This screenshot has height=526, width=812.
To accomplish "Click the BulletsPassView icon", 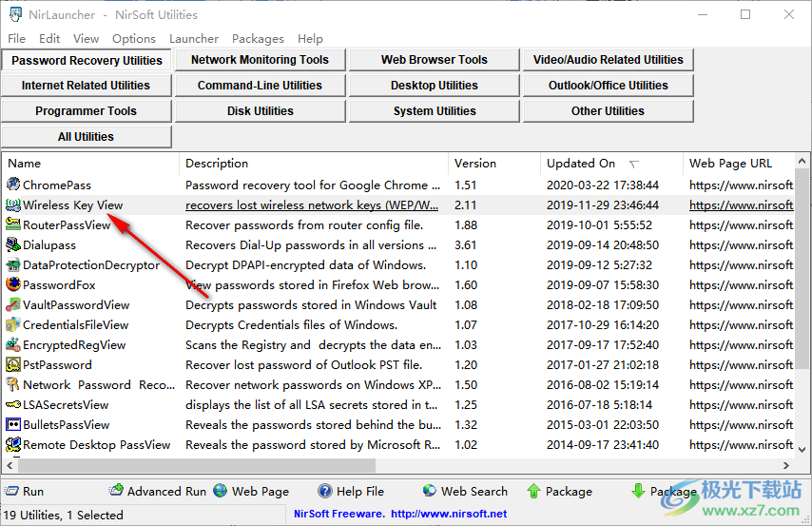I will 13,424.
